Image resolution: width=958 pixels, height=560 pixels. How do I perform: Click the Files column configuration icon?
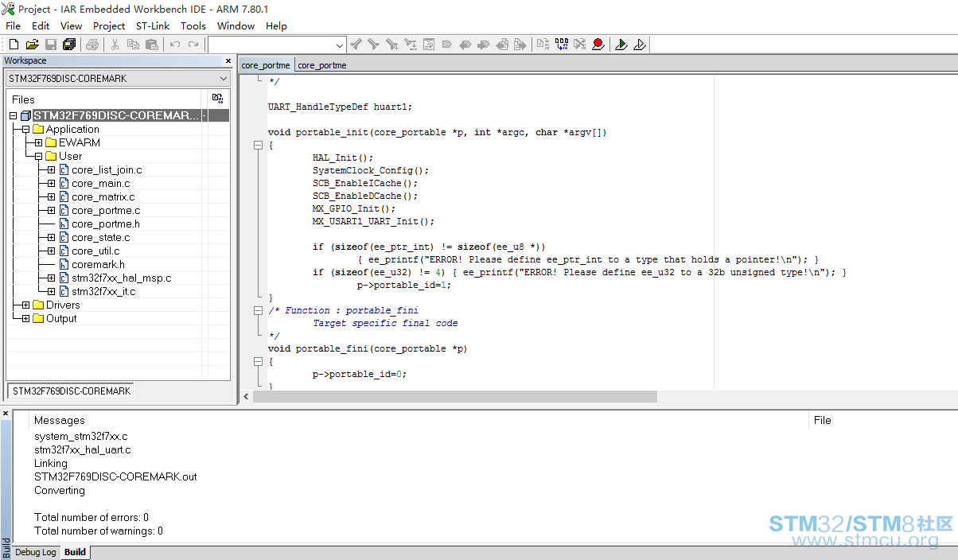217,99
